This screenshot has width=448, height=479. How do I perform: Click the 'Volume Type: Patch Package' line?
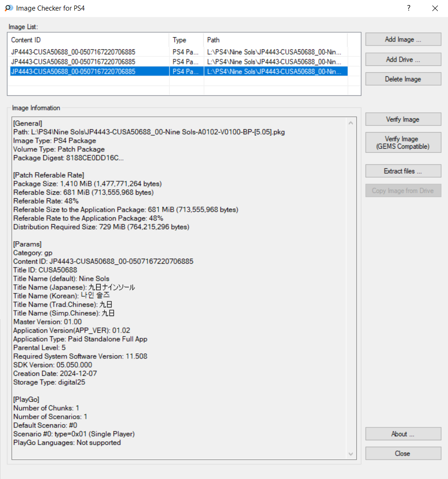pyautogui.click(x=58, y=150)
